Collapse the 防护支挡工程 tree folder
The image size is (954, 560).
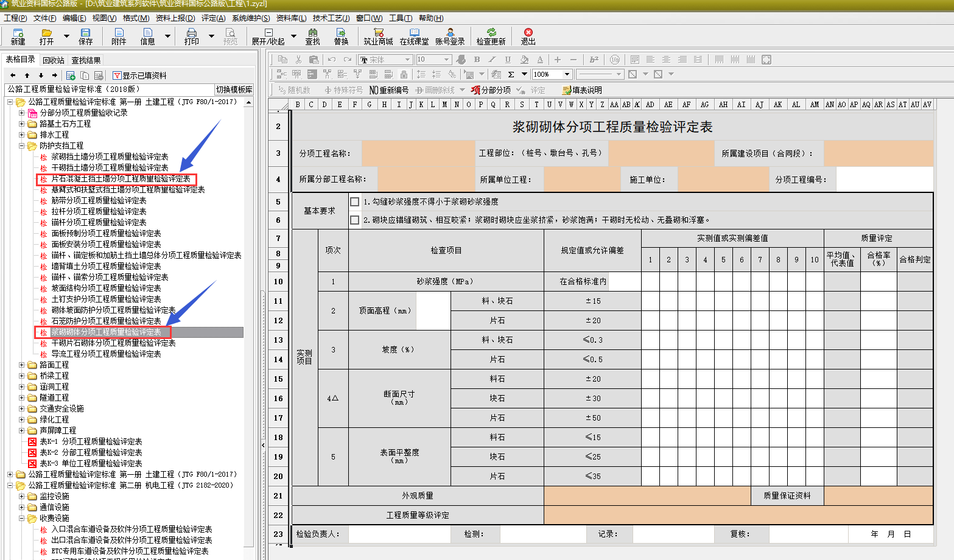[22, 146]
